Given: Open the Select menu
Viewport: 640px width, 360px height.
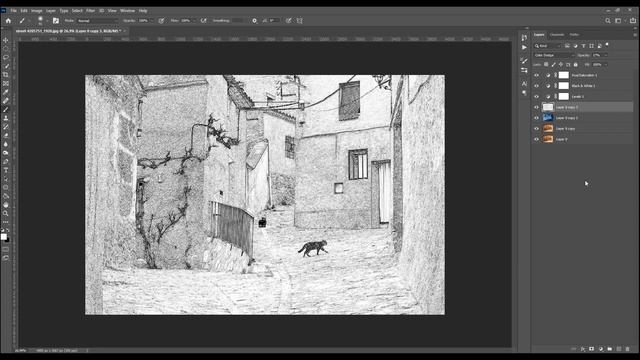Looking at the screenshot, I should 77,11.
